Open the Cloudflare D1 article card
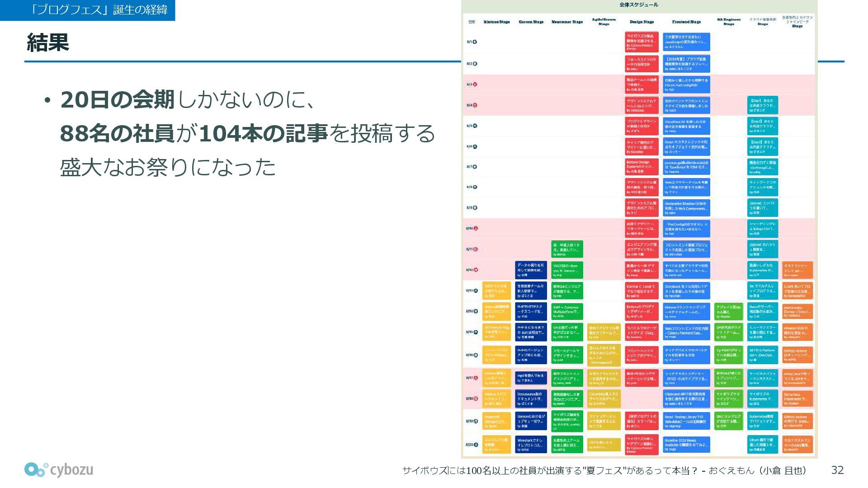The height and width of the screenshot is (488, 868). [x=686, y=126]
